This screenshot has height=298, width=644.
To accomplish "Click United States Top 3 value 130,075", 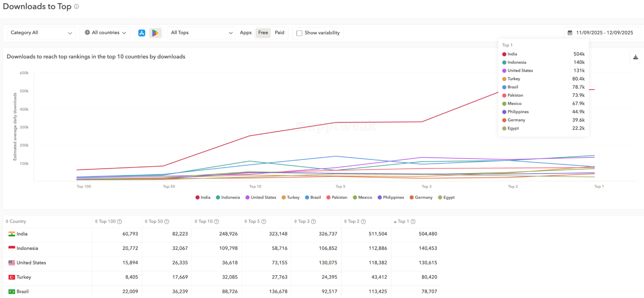I will point(328,263).
